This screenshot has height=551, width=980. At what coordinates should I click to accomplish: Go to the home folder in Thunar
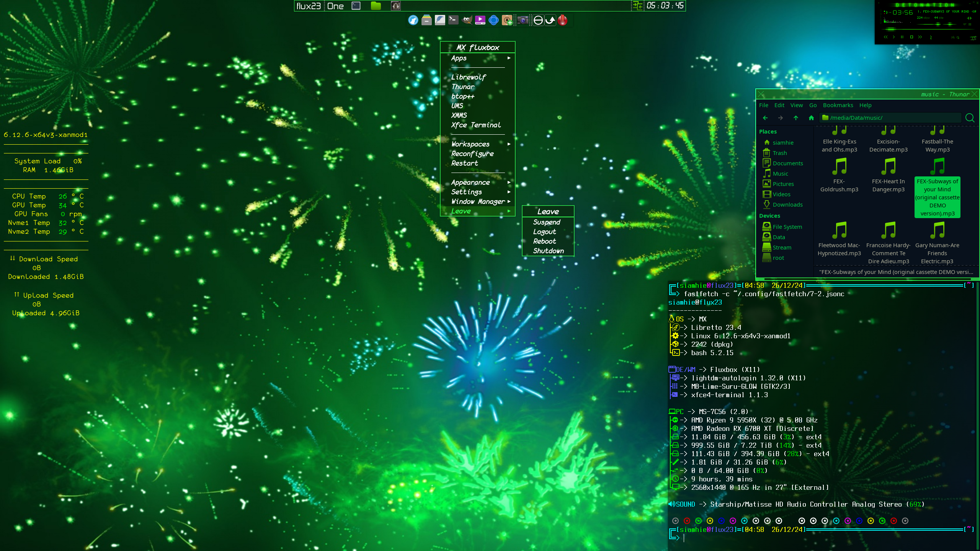click(811, 118)
